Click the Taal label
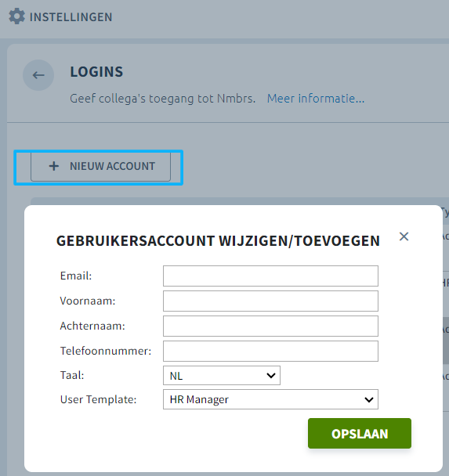The height and width of the screenshot is (476, 449). [x=72, y=376]
